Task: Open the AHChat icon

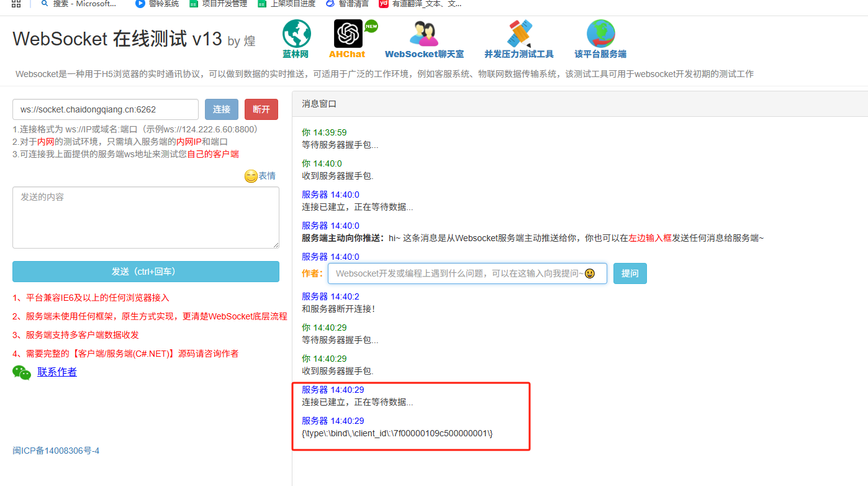Action: click(348, 33)
